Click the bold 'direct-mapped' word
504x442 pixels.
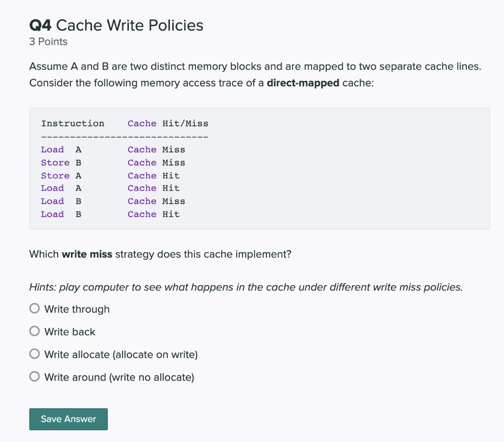[303, 83]
